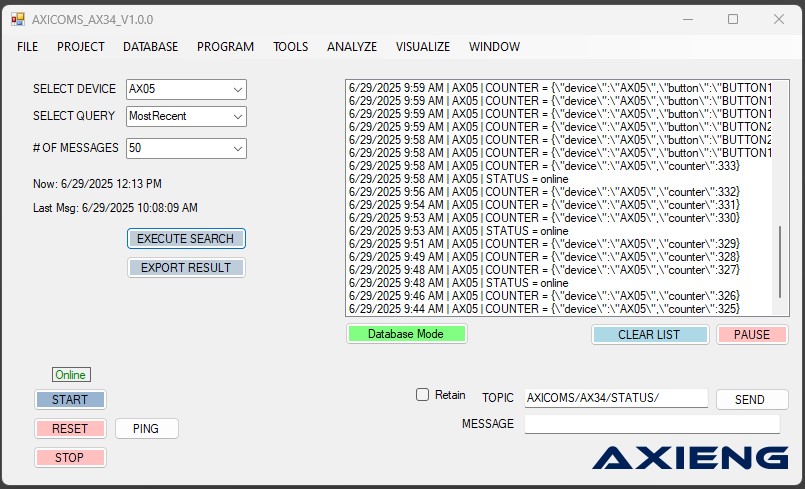Click the CLEAR LIST button
The height and width of the screenshot is (489, 805).
(649, 334)
